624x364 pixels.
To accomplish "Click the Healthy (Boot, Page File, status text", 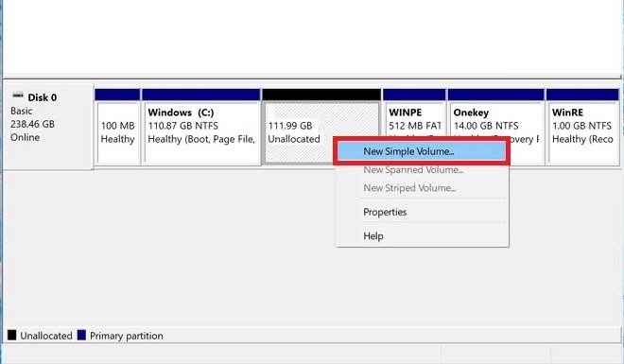I will [x=201, y=139].
